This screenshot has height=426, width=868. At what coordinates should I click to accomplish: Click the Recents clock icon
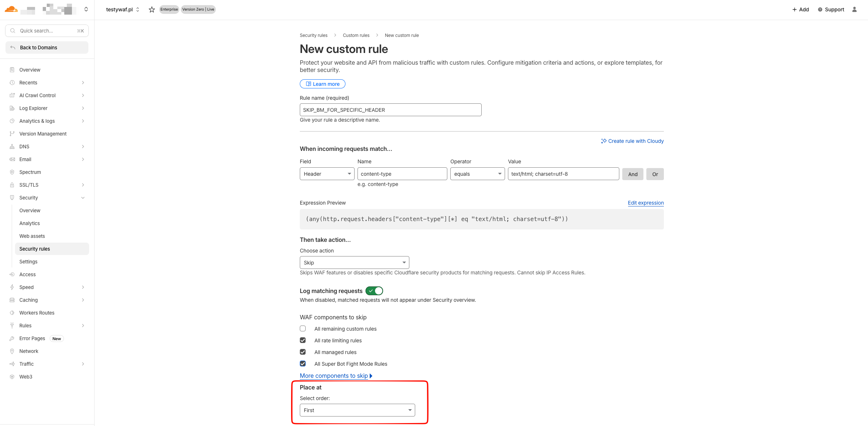[x=12, y=83]
